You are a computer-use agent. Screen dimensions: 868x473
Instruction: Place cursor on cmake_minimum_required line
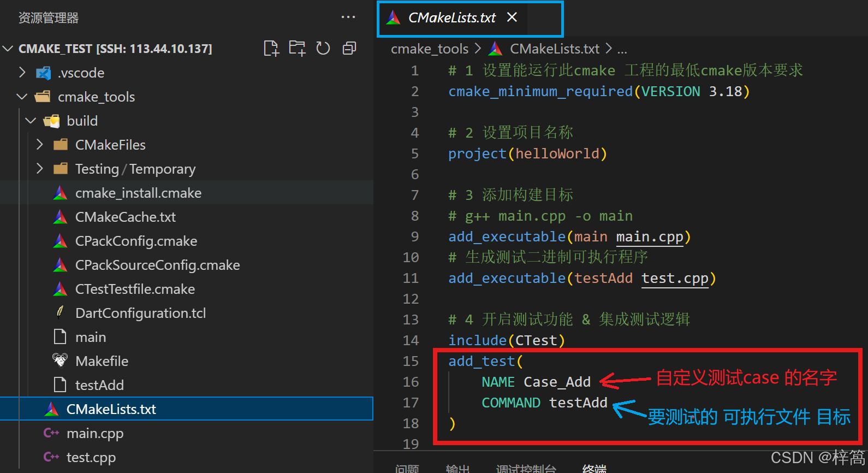click(599, 91)
